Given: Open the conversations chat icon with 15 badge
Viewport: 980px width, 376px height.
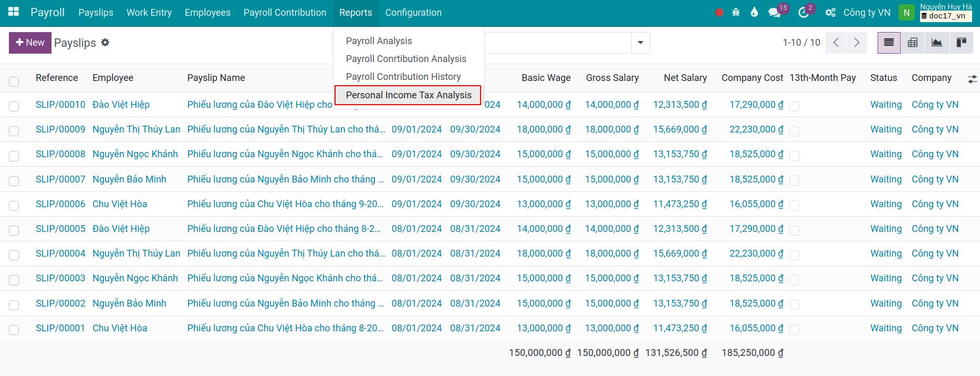Looking at the screenshot, I should pyautogui.click(x=774, y=13).
